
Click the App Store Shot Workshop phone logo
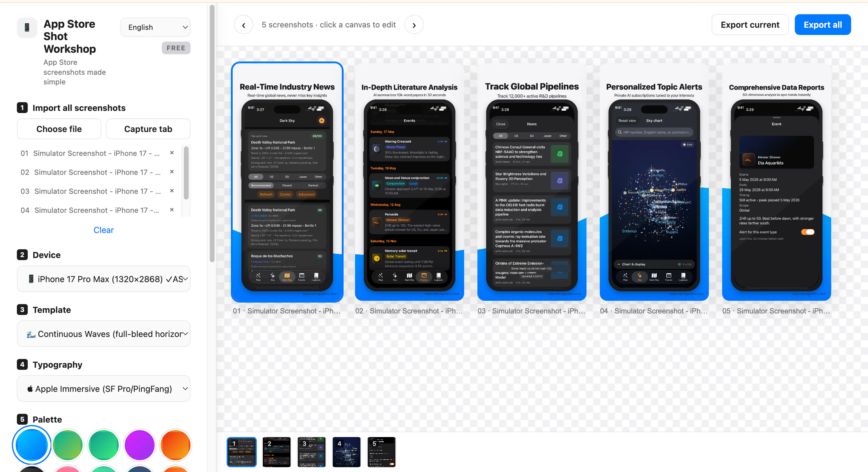(27, 28)
